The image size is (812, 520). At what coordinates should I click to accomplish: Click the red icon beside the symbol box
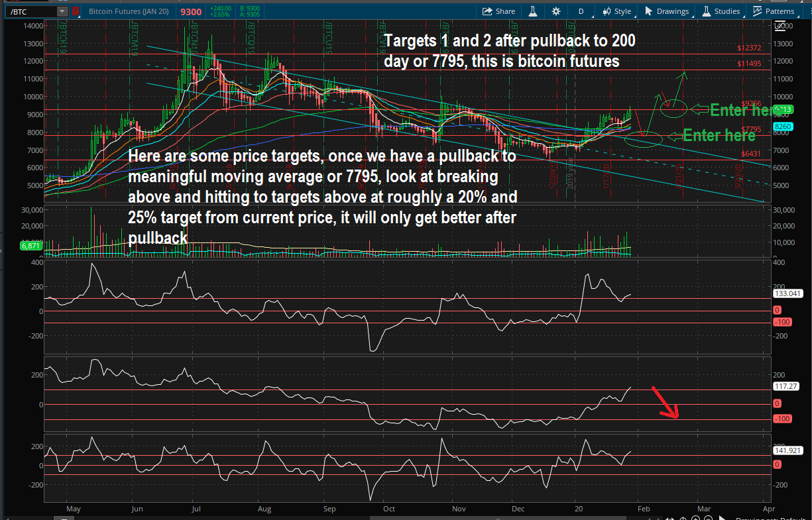[x=76, y=11]
